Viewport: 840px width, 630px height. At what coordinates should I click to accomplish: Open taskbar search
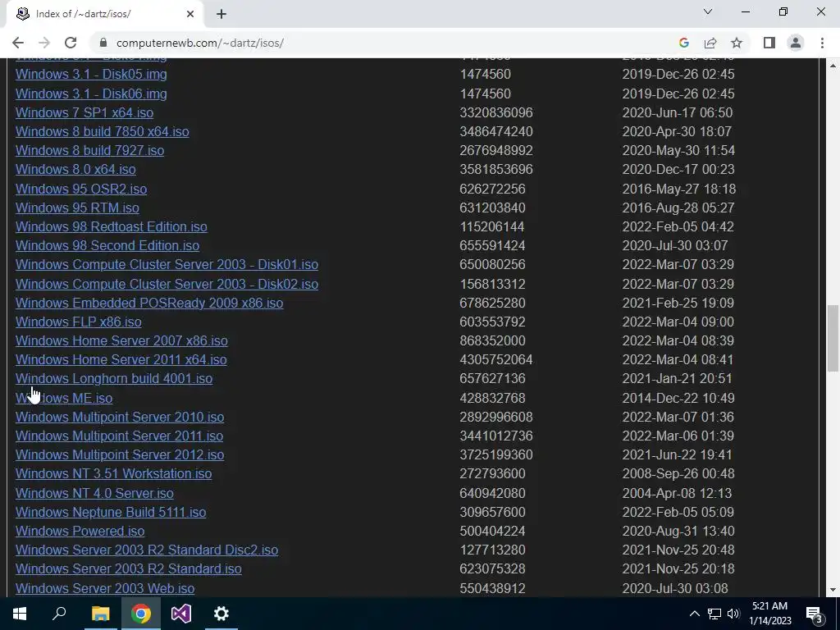tap(59, 614)
